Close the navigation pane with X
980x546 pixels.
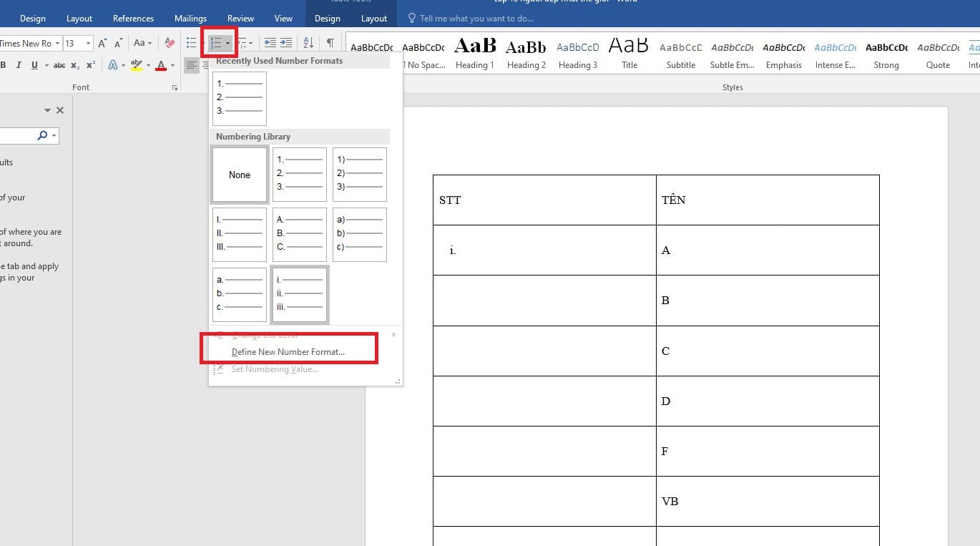point(60,110)
